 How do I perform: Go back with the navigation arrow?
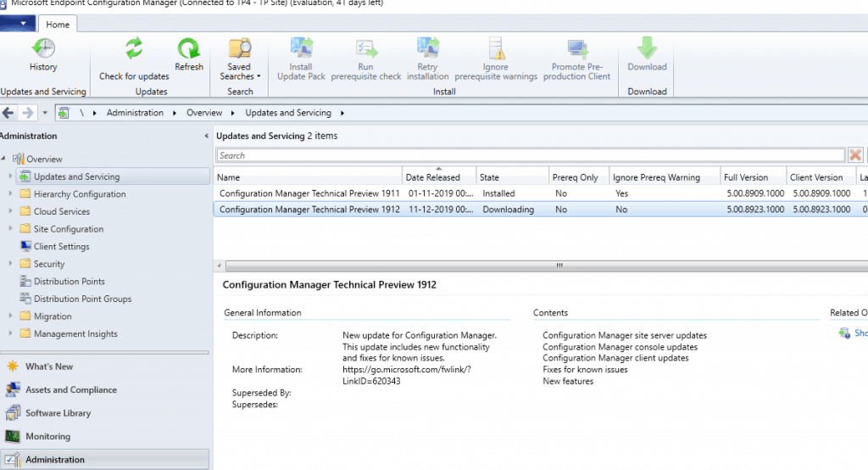coord(8,113)
